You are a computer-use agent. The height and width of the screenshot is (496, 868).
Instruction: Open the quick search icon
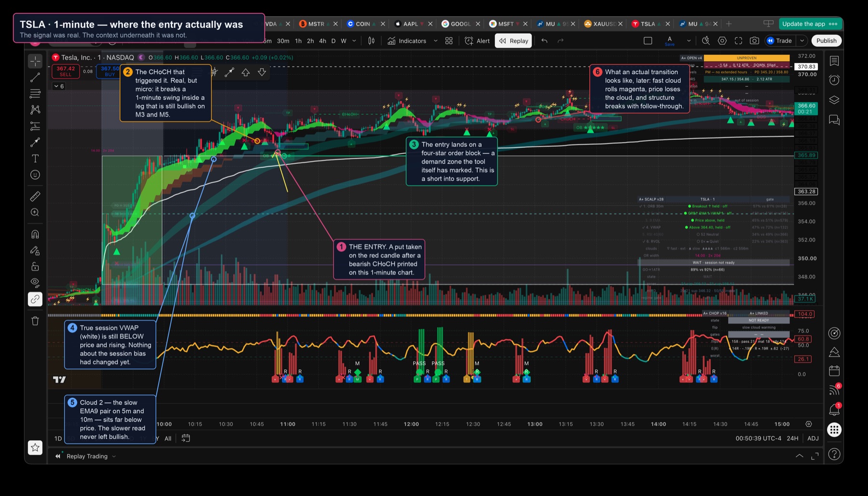[x=706, y=41]
